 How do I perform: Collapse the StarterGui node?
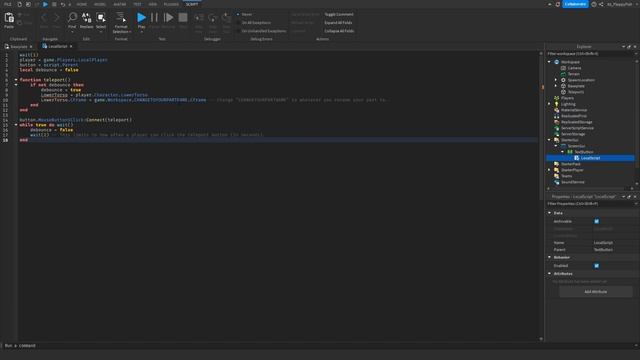pyautogui.click(x=549, y=140)
